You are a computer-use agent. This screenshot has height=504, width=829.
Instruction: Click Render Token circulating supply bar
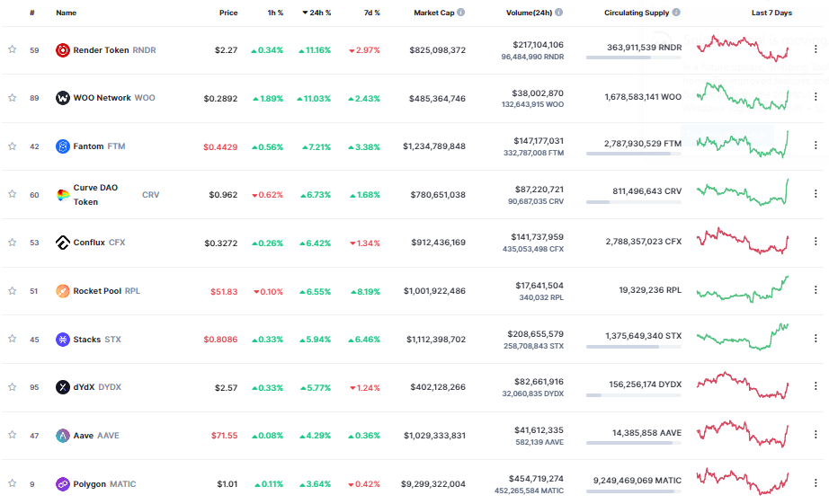(633, 57)
